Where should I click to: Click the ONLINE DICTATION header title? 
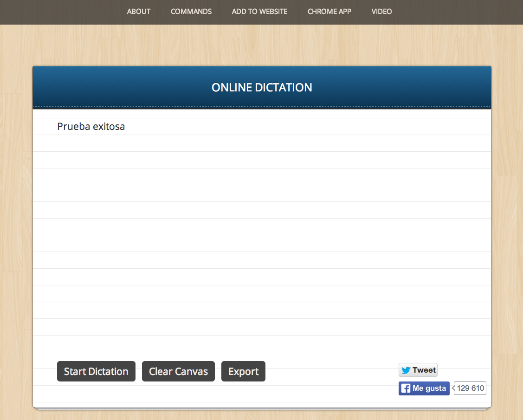pos(262,87)
